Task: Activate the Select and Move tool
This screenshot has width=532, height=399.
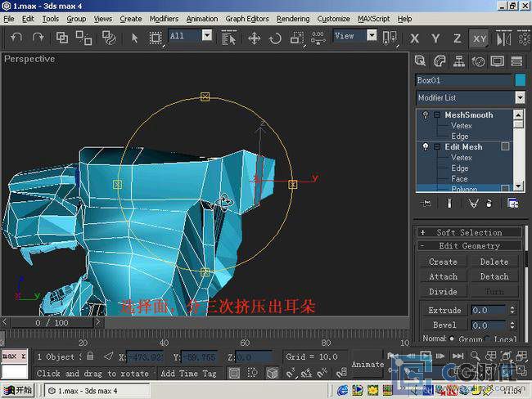Action: click(254, 38)
